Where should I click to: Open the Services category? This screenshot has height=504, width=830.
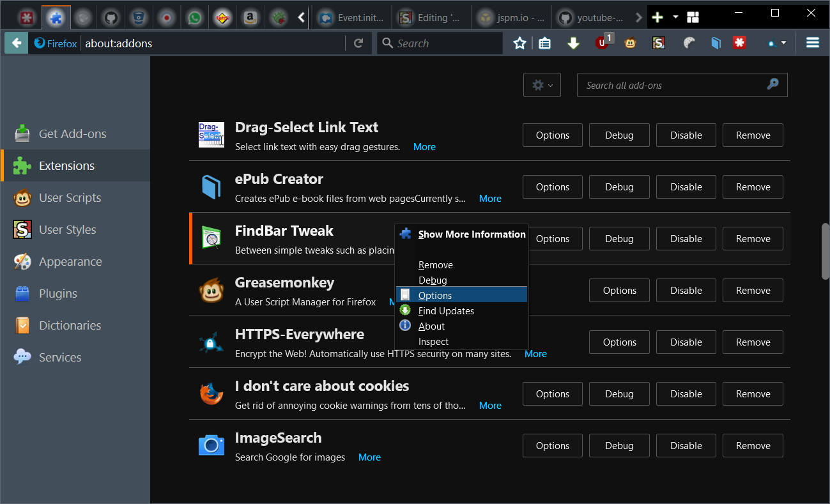click(75, 357)
